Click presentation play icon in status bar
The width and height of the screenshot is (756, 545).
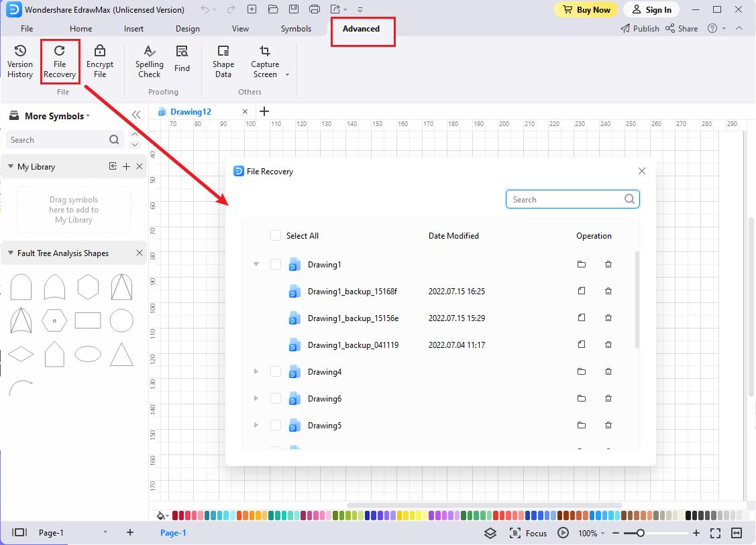563,533
